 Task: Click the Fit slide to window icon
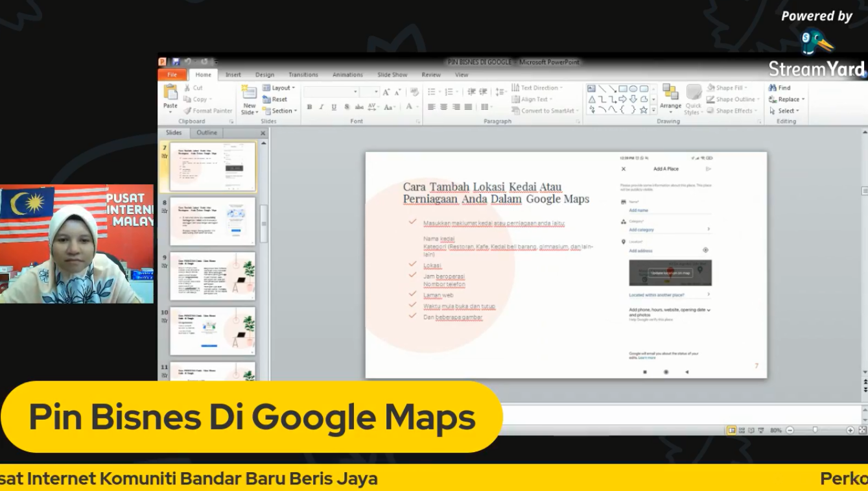(x=862, y=430)
